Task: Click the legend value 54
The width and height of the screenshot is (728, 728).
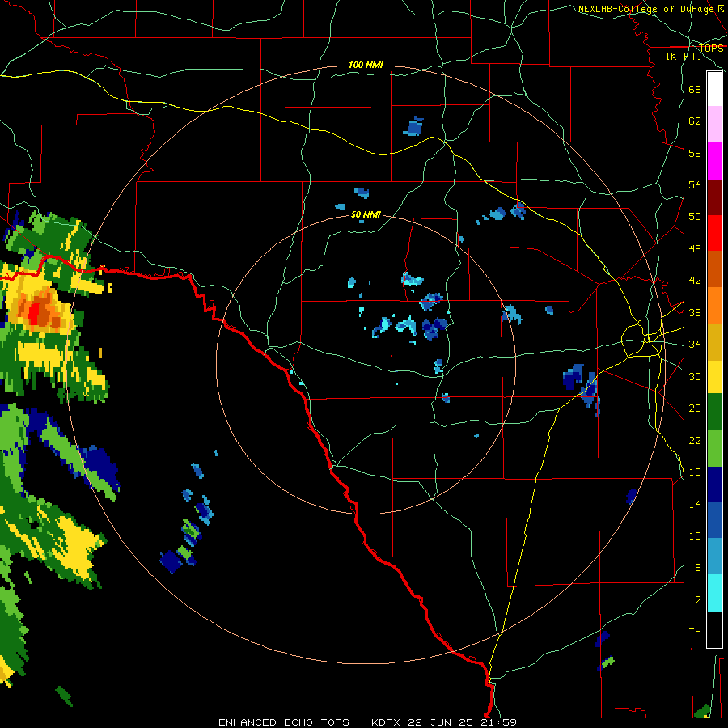Action: click(x=695, y=184)
